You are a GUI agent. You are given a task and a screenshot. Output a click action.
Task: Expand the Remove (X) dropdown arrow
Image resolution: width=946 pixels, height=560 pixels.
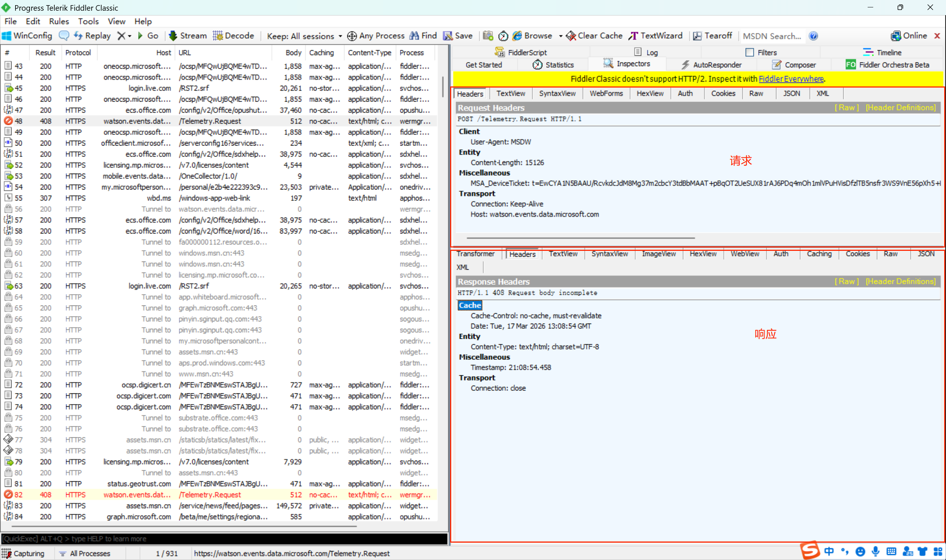coord(129,36)
